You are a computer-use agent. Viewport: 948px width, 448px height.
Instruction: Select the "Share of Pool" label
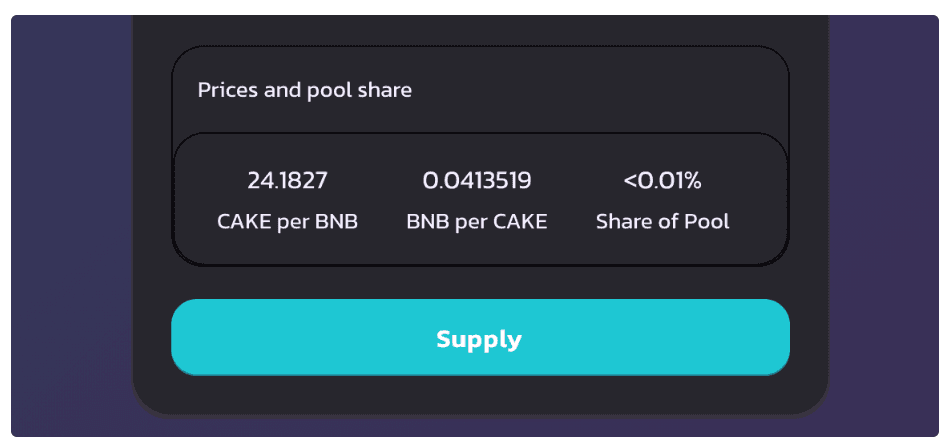[662, 222]
